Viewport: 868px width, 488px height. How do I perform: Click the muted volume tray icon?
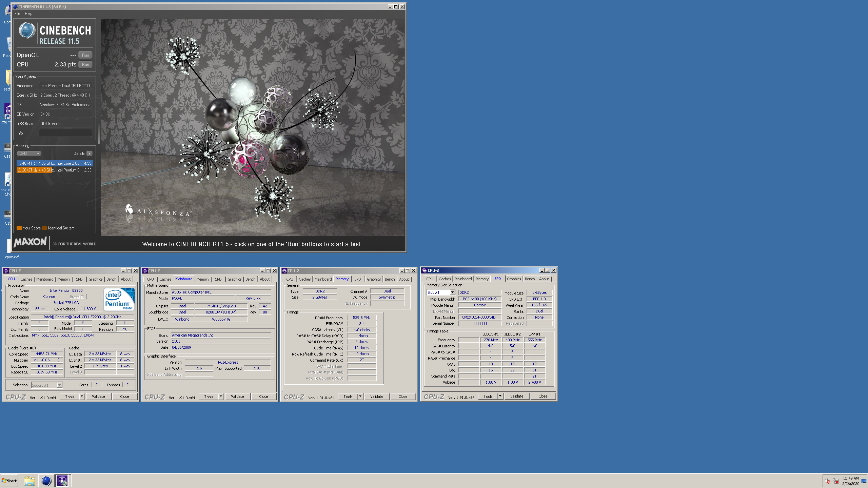[x=827, y=481]
